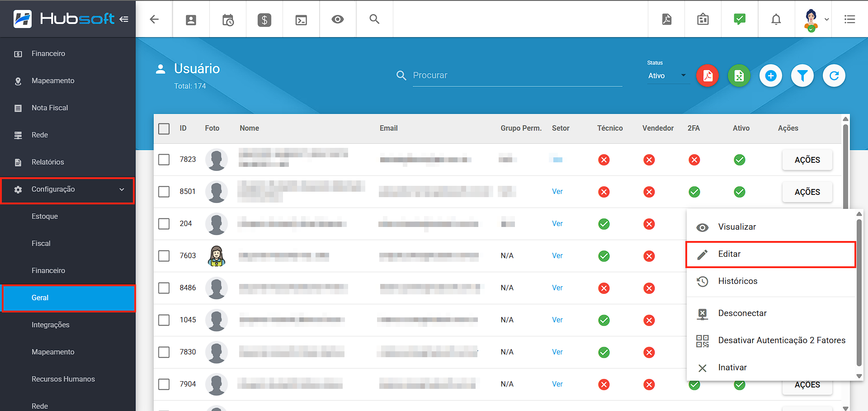Choose Desconectar from the actions menu
Screen dimensions: 868x411
pos(771,313)
